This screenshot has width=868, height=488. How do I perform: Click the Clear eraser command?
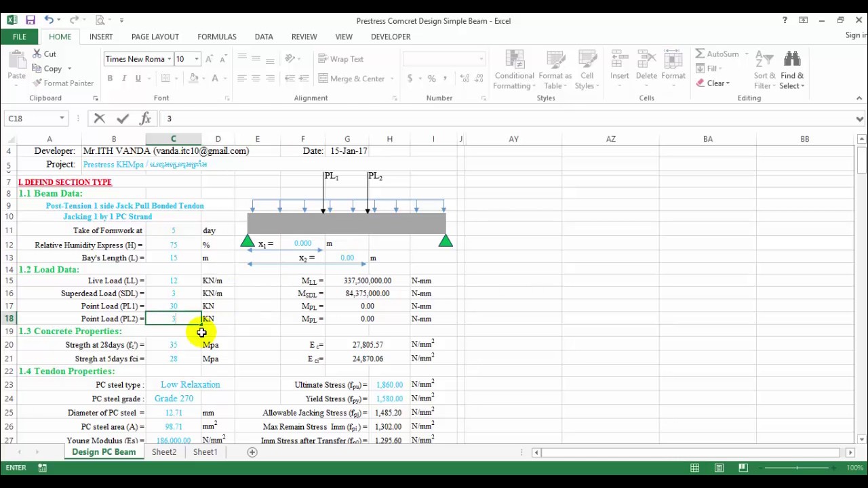[711, 83]
